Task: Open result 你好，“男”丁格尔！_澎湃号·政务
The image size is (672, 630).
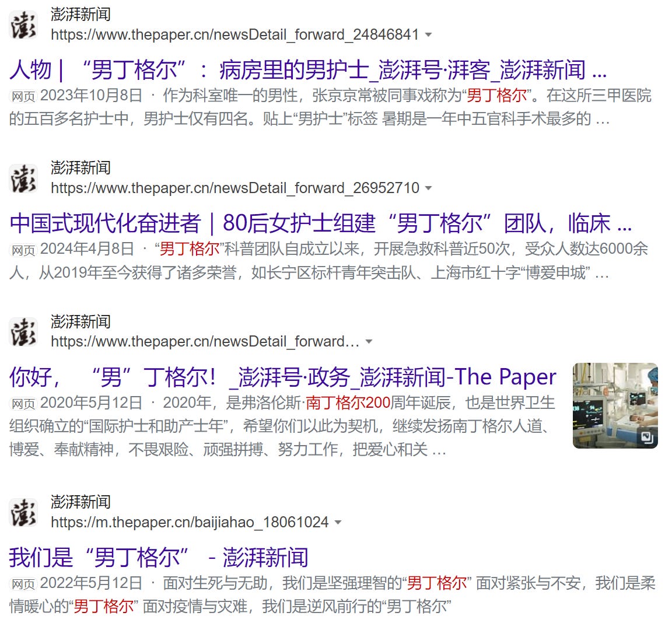Action: [283, 377]
